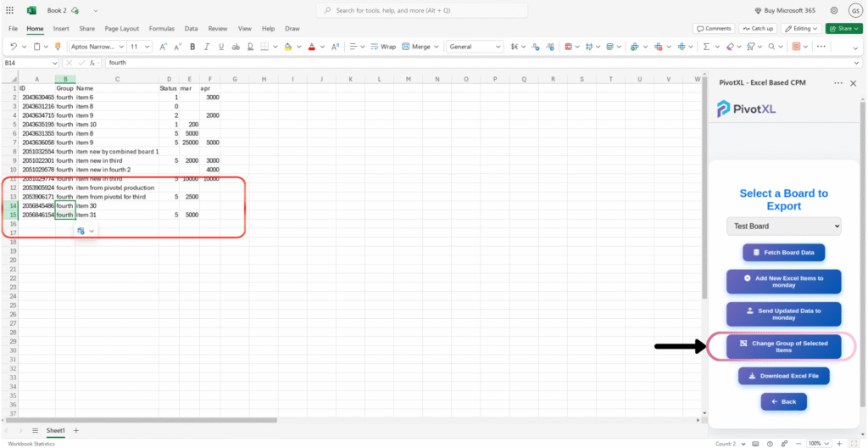
Task: Open the currency format icon
Action: tap(515, 47)
